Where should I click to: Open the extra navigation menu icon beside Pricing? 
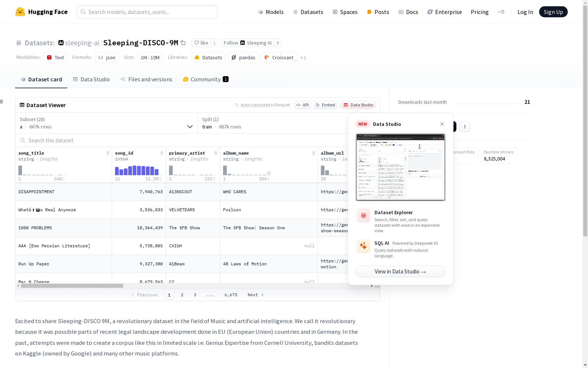pyautogui.click(x=501, y=12)
